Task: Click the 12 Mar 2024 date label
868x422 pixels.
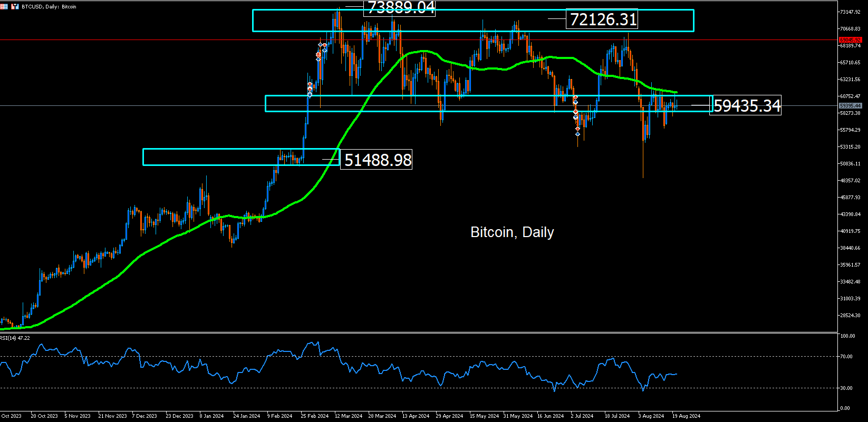Action: pos(349,416)
